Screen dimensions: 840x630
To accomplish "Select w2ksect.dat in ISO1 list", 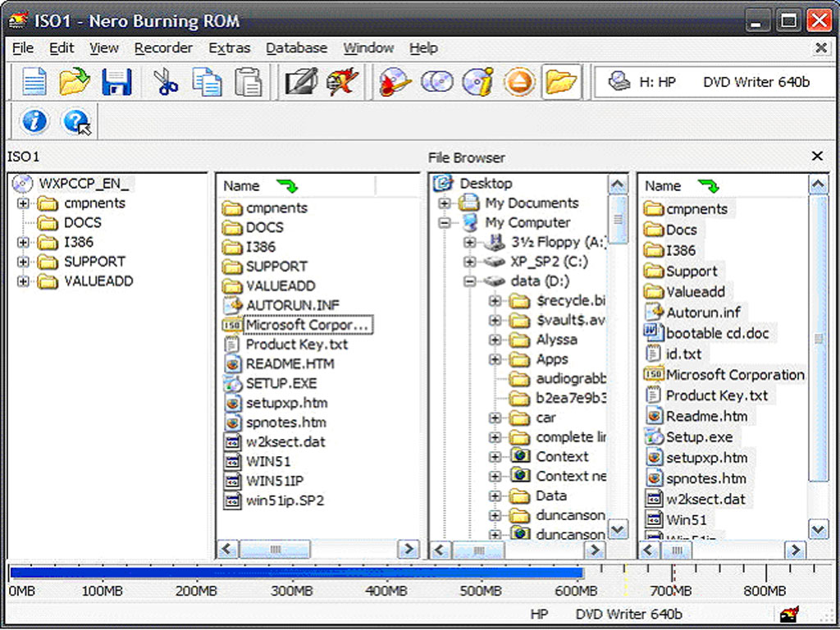I will pyautogui.click(x=285, y=442).
